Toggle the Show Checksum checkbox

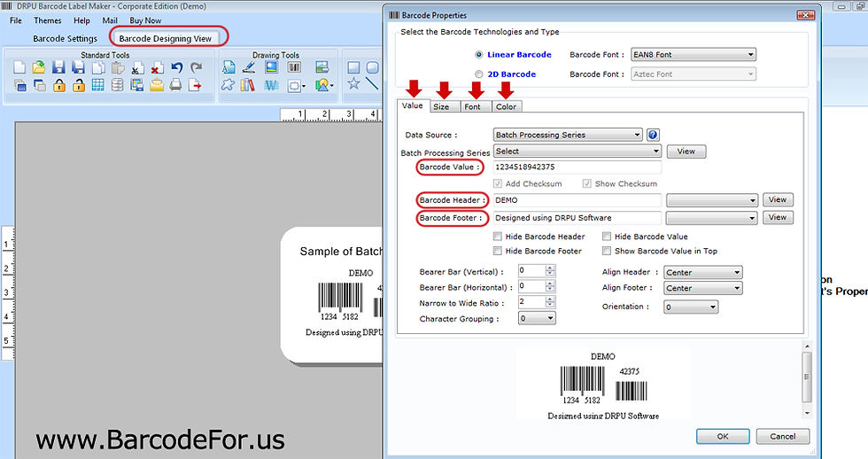click(586, 183)
